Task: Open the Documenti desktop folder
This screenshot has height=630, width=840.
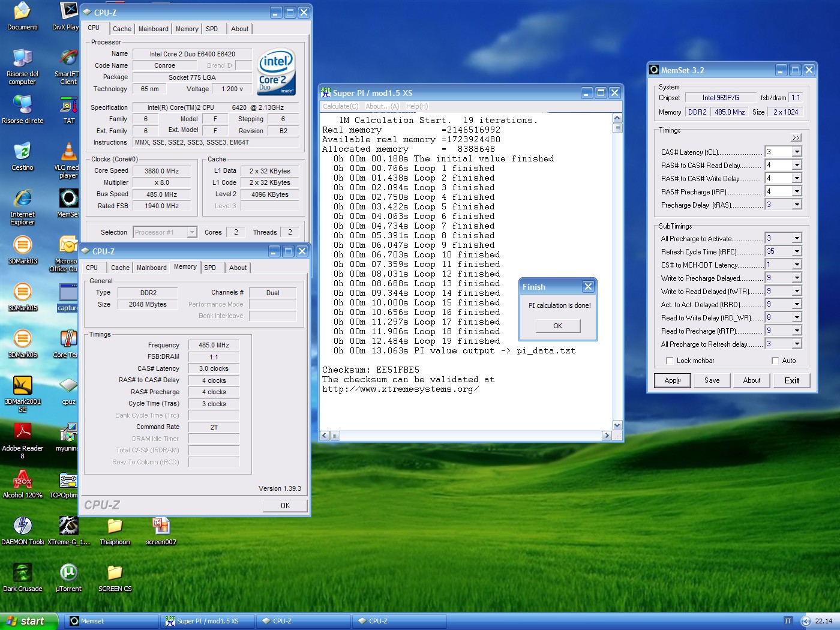Action: click(22, 16)
